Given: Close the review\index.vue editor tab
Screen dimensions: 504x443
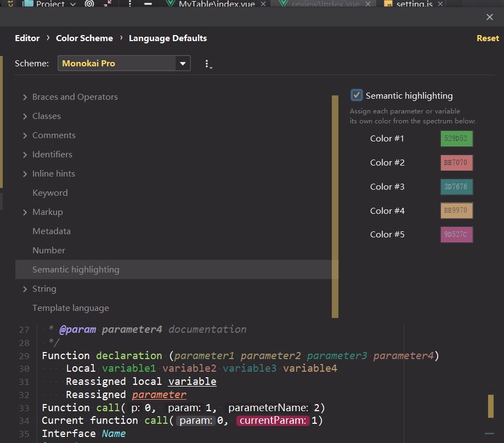Looking at the screenshot, I should pos(368,4).
